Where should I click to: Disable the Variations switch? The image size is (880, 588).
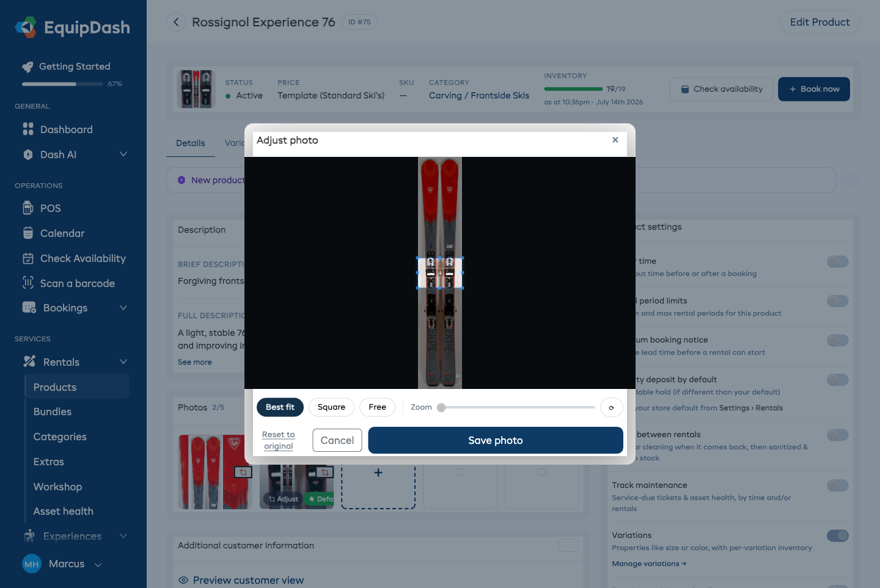tap(838, 535)
